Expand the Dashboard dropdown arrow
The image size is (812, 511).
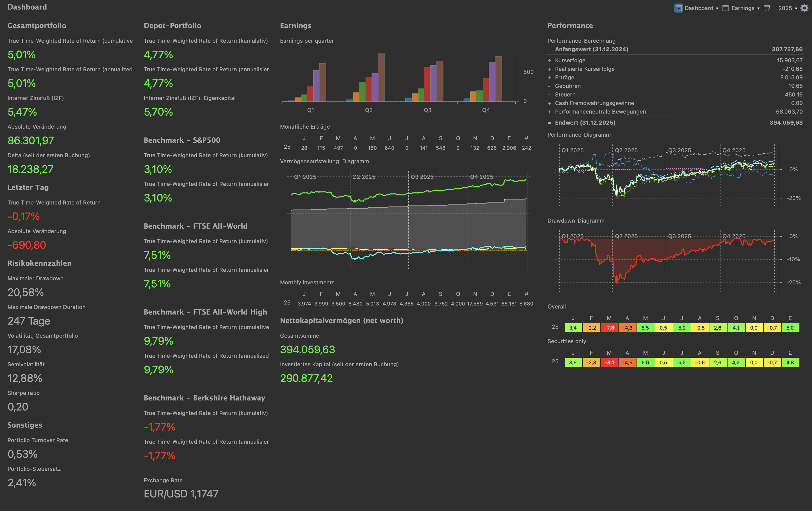717,9
